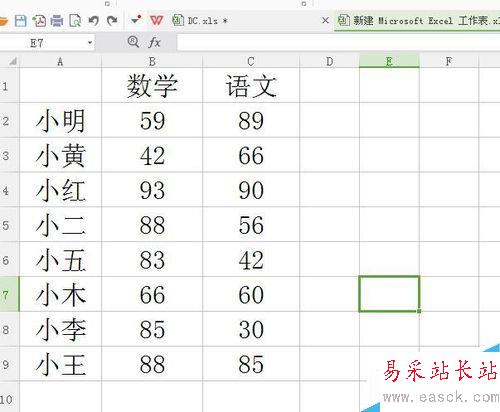Screen dimensions: 500x412
Task: Select column C header
Action: pos(251,61)
